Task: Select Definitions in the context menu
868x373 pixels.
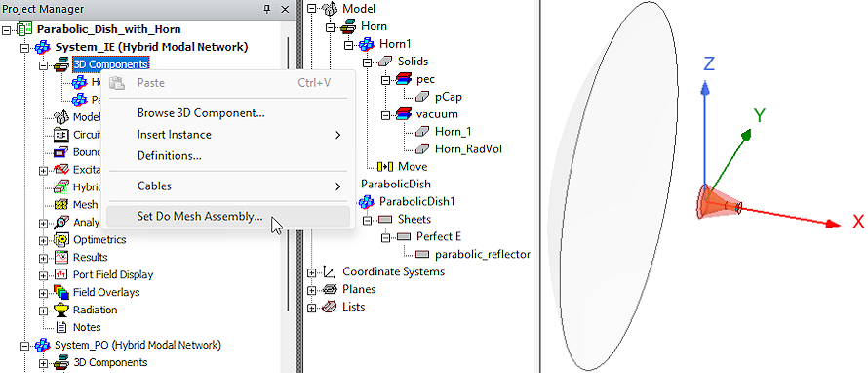Action: [x=227, y=155]
